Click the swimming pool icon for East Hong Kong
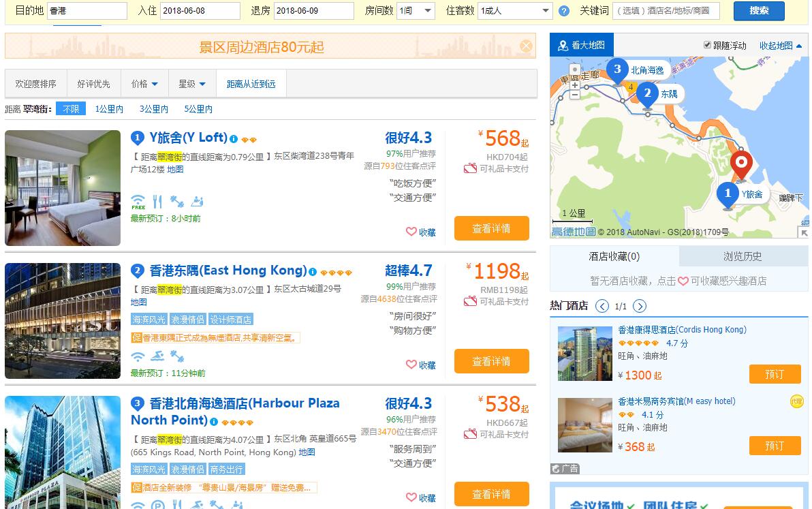812x509 pixels. (157, 356)
